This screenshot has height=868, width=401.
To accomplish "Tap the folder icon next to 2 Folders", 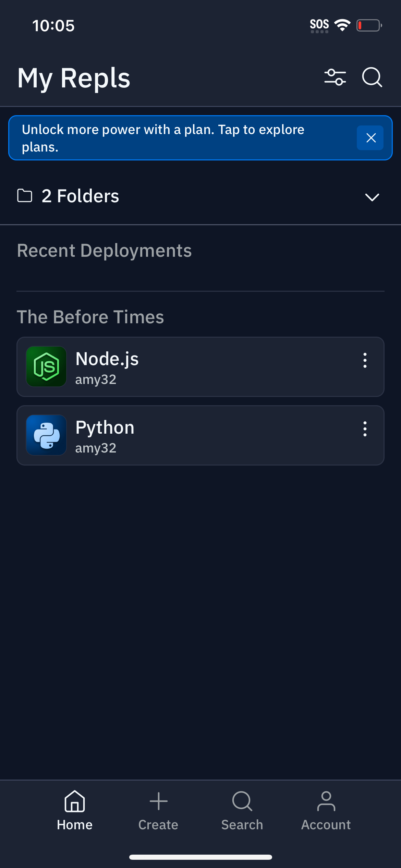I will pyautogui.click(x=25, y=196).
